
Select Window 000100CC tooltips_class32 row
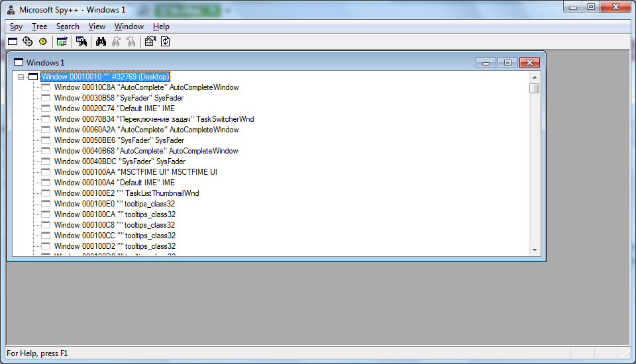115,235
